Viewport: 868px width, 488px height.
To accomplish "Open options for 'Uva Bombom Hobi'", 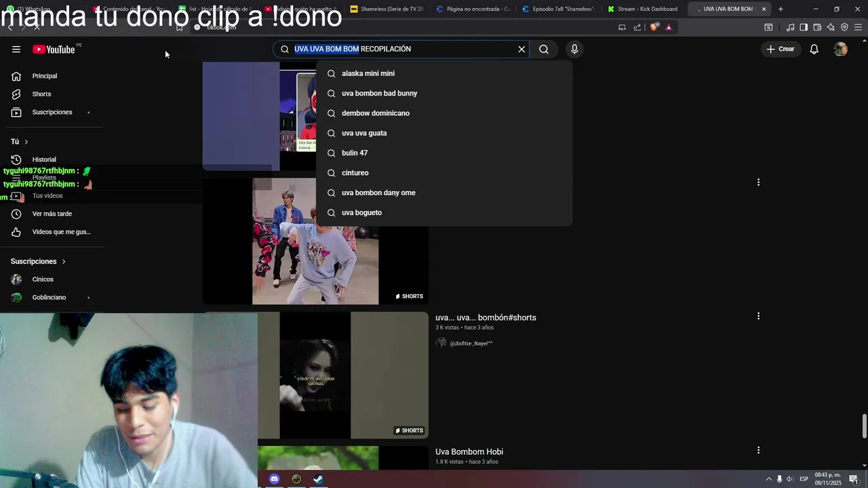I will 758,450.
